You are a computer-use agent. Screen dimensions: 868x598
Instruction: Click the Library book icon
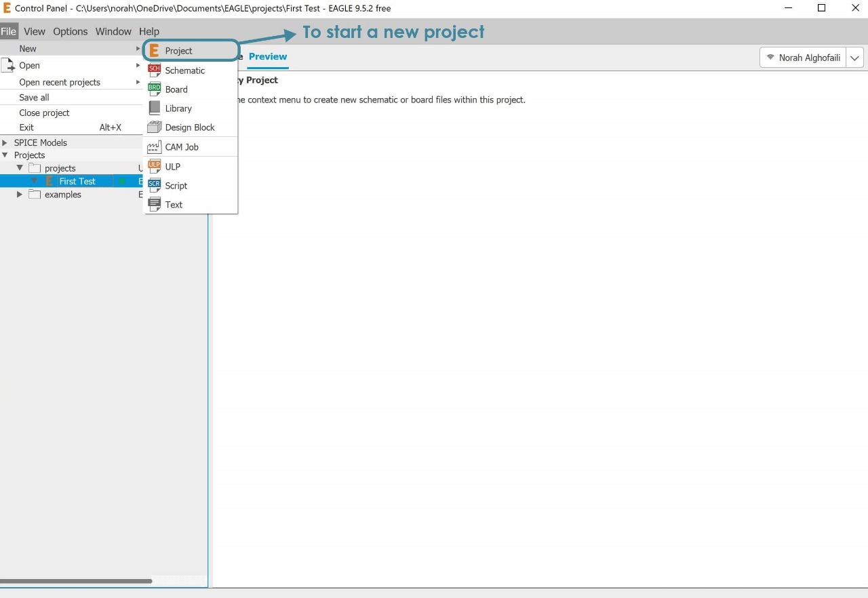[x=154, y=108]
